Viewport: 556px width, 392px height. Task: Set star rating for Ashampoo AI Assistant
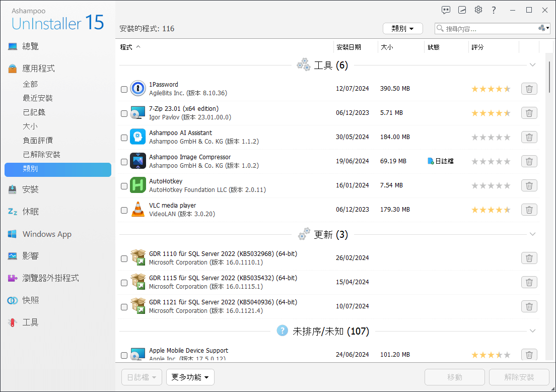(x=491, y=137)
